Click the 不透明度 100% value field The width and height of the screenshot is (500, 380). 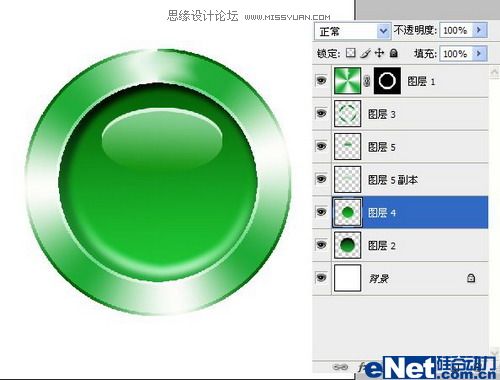456,30
